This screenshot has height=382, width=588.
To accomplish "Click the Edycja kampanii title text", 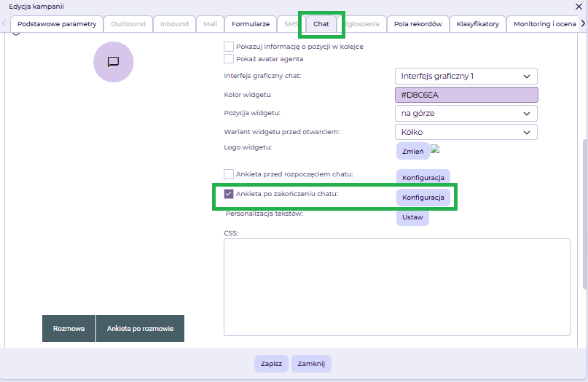I will [x=36, y=7].
